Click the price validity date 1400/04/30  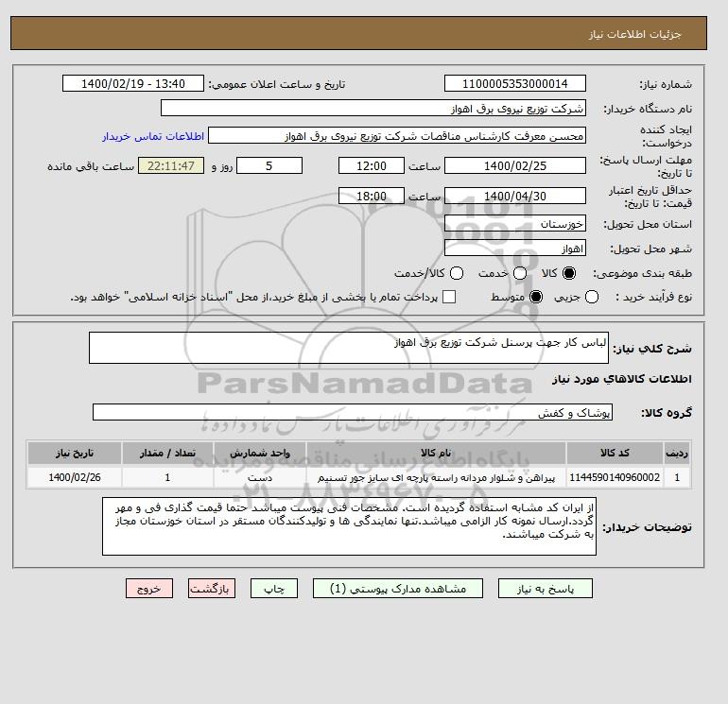point(515,196)
